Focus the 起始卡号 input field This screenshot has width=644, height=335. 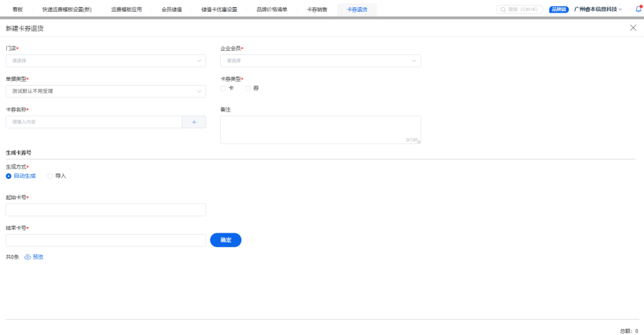click(x=106, y=210)
